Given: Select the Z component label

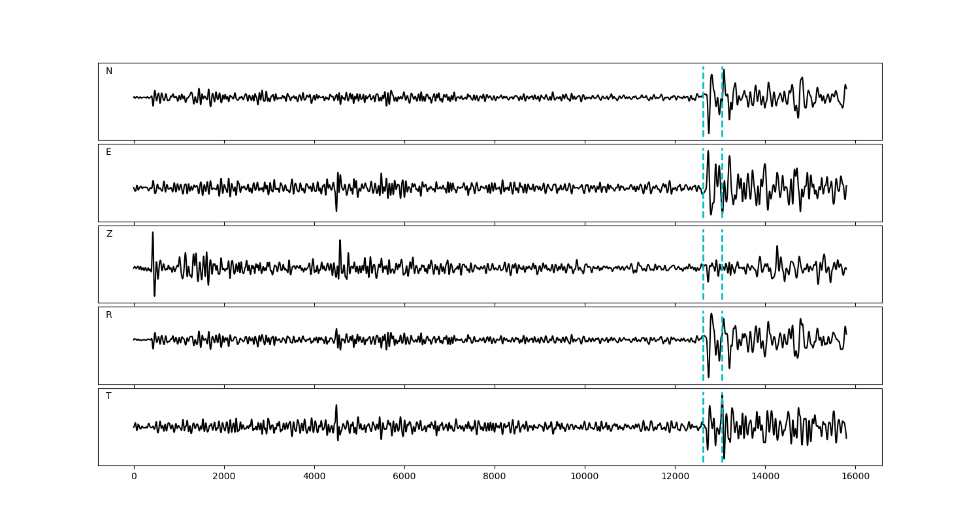Looking at the screenshot, I should coord(109,234).
